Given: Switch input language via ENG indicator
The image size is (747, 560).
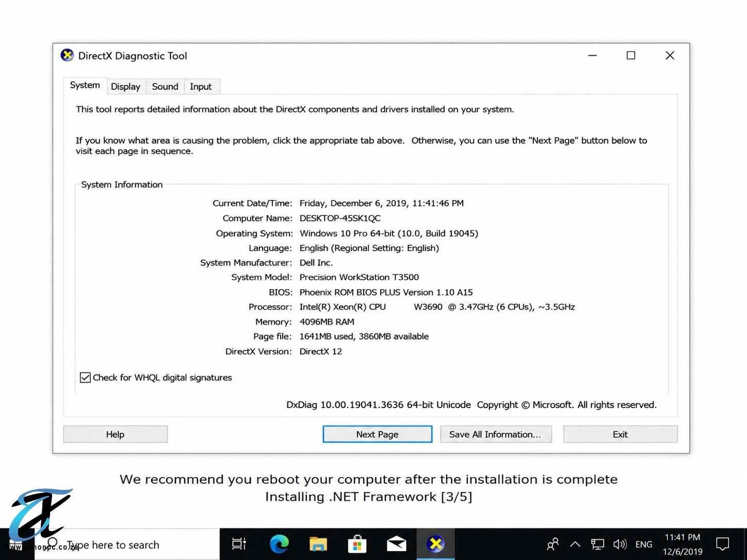Looking at the screenshot, I should pos(644,544).
